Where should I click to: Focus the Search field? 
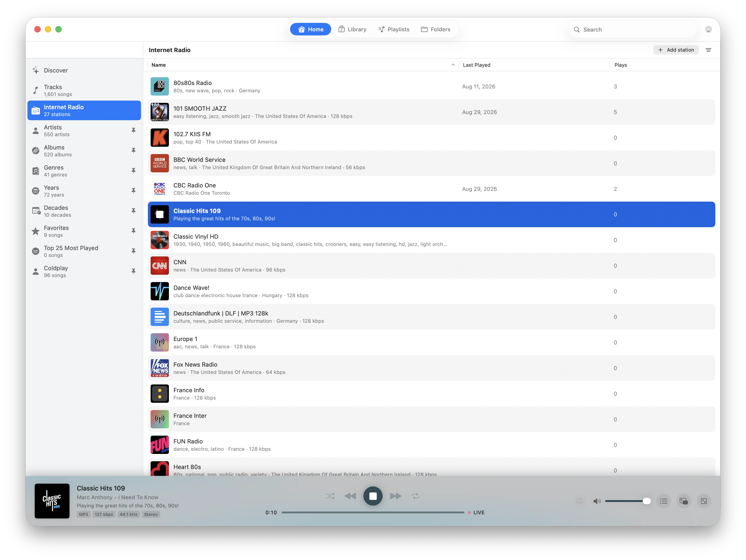(632, 29)
